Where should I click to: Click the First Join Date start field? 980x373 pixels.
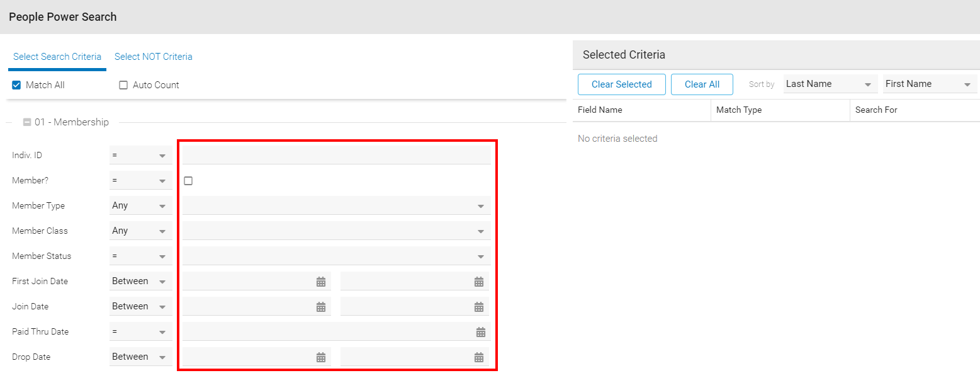coord(257,281)
